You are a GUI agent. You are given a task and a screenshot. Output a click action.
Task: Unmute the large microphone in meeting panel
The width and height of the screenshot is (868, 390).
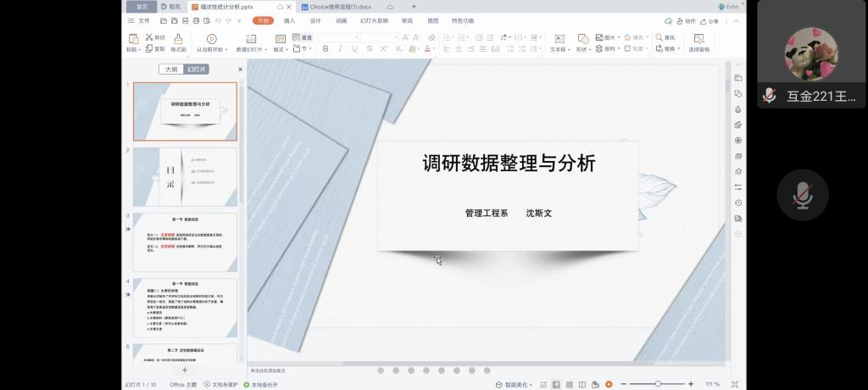pyautogui.click(x=802, y=196)
